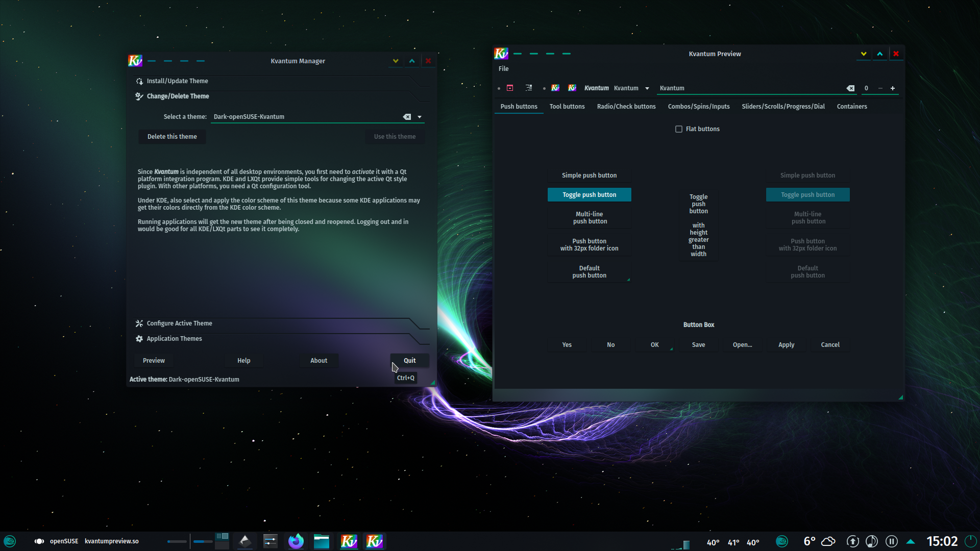
Task: Click the openSUSE chameleon tray icon
Action: [782, 541]
